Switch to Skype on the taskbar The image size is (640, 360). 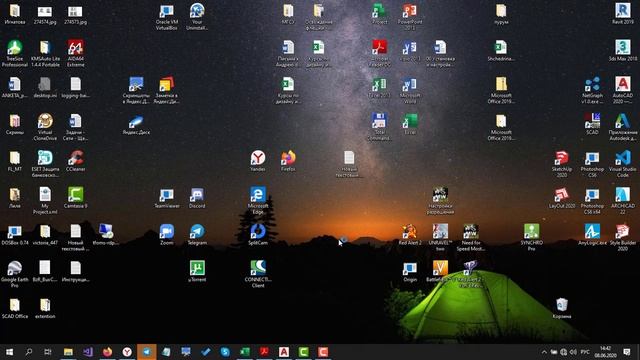coord(225,352)
